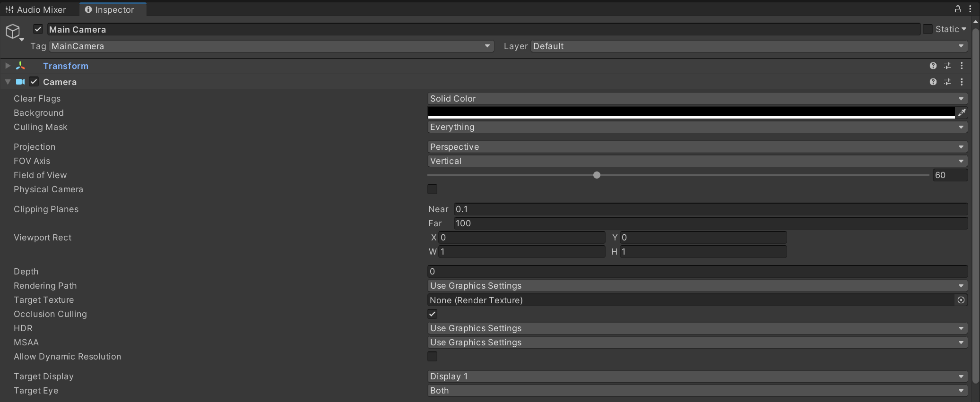Click the Camera component title
This screenshot has width=980, height=402.
[60, 82]
